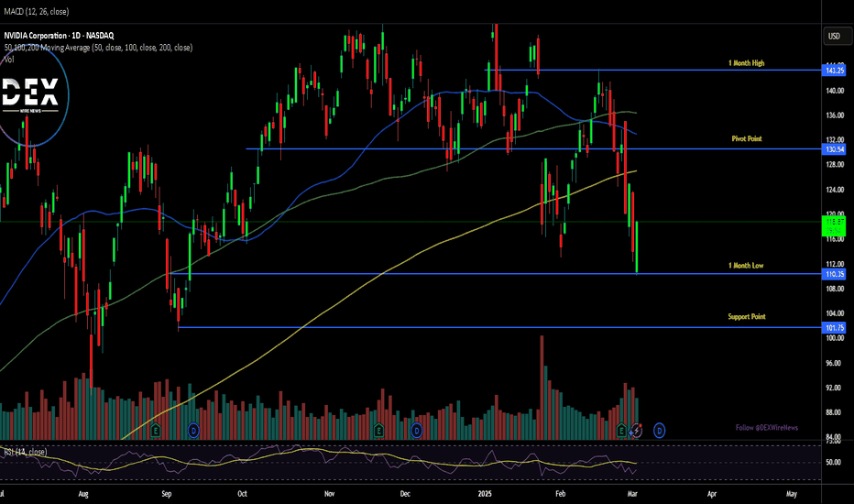Screen dimensions: 854x504
Task: Select the Support Point annotation
Action: pyautogui.click(x=747, y=316)
